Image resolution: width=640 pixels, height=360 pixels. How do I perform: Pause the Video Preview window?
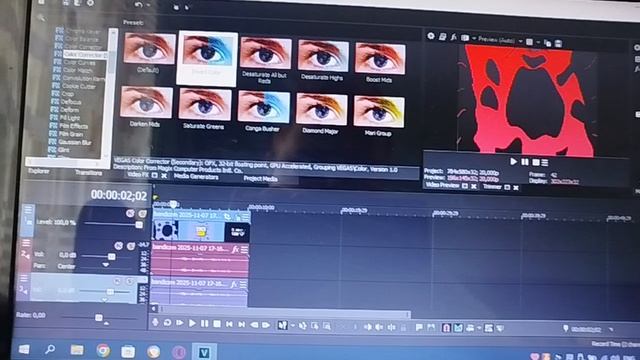(525, 162)
